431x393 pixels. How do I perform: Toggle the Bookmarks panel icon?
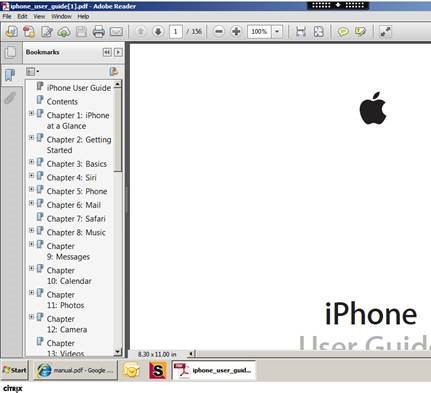click(10, 75)
